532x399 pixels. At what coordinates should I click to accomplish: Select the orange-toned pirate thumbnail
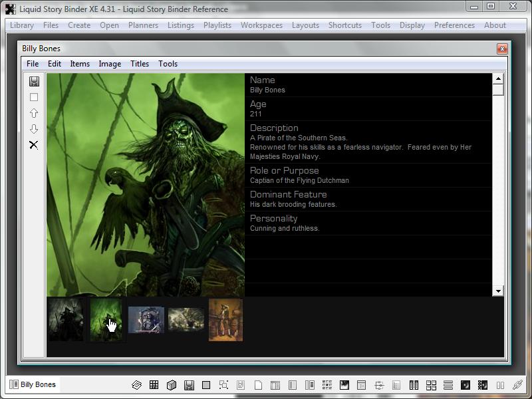[225, 320]
